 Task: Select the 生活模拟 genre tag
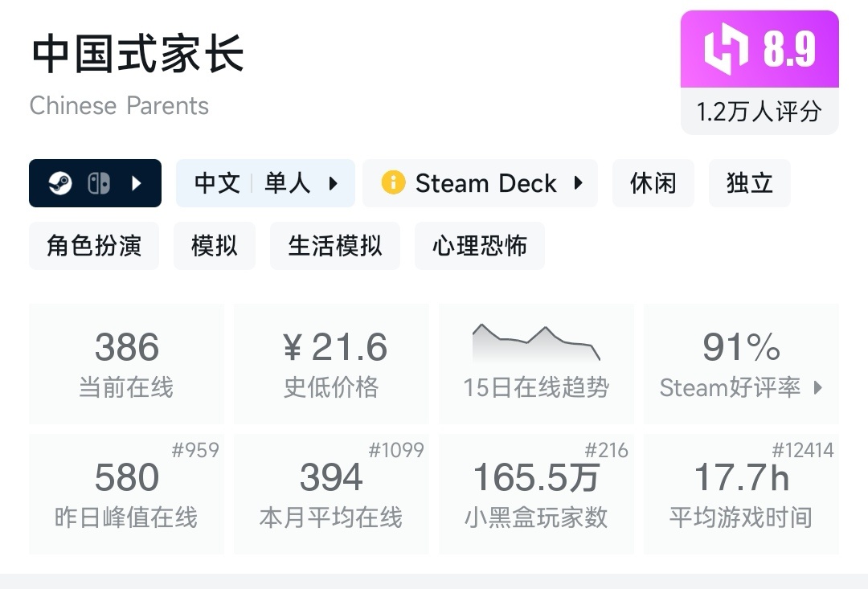[334, 246]
